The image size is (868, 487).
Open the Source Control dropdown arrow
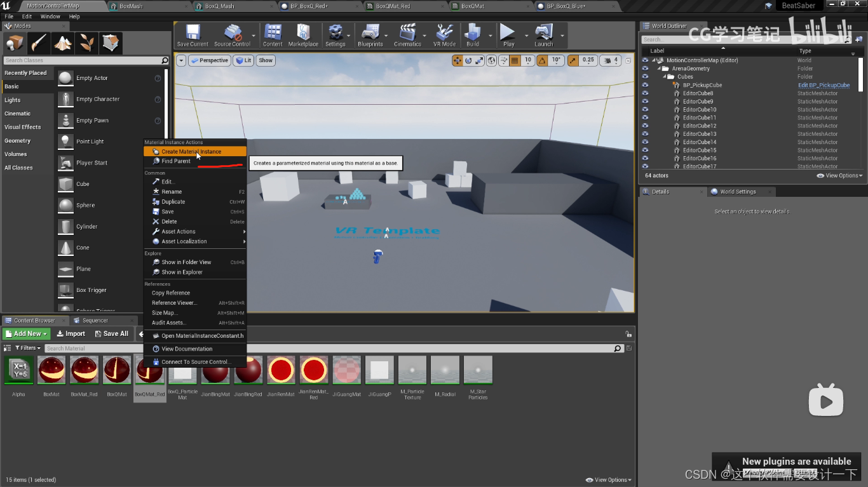click(x=254, y=36)
